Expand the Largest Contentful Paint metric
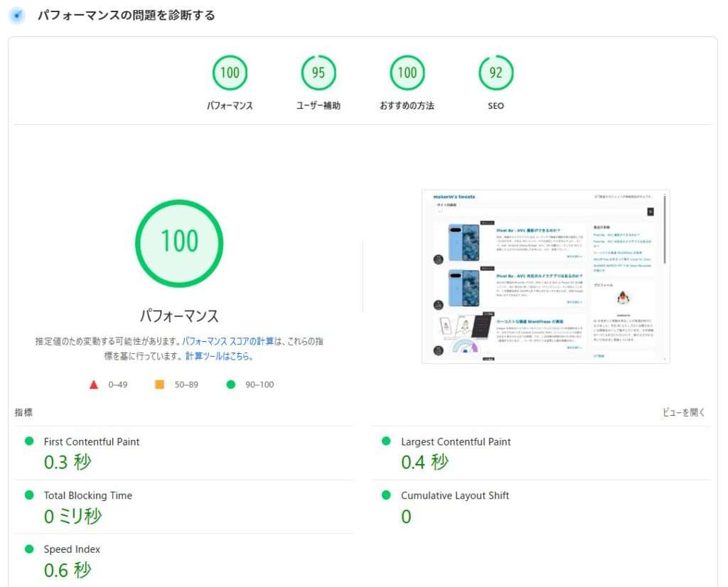 click(456, 441)
